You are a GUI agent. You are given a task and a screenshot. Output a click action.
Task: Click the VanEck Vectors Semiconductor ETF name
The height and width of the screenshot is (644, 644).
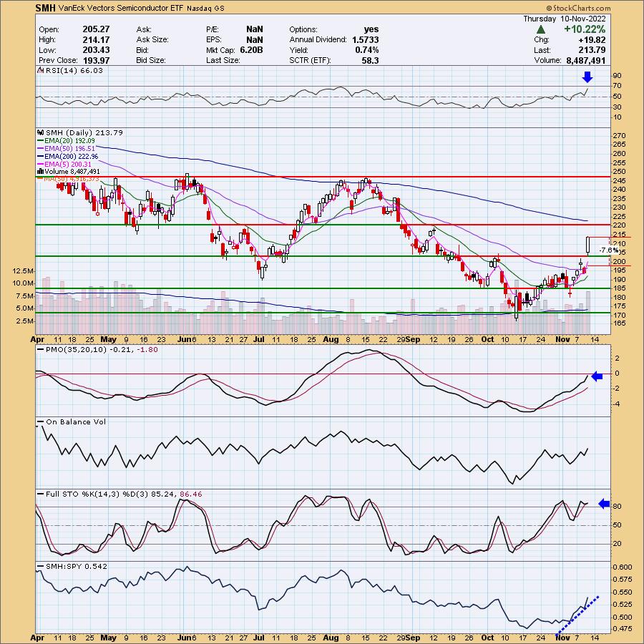120,8
